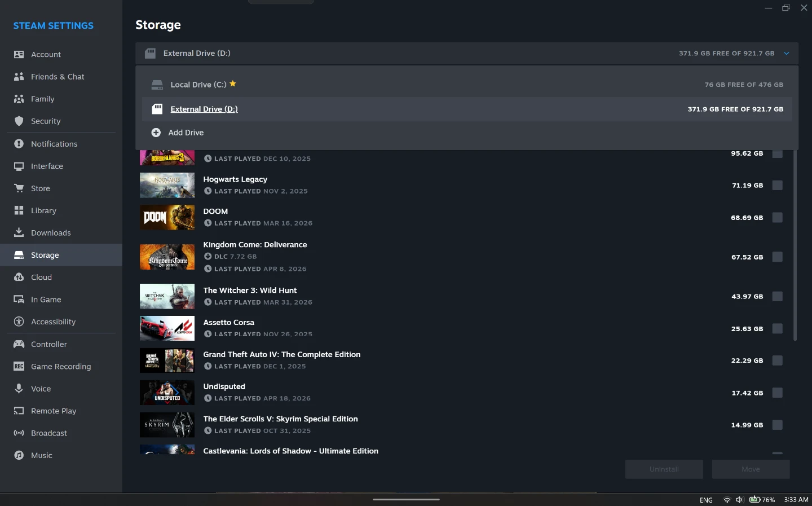Click the Kingdom Come cover thumbnail
The width and height of the screenshot is (812, 506).
(x=167, y=257)
